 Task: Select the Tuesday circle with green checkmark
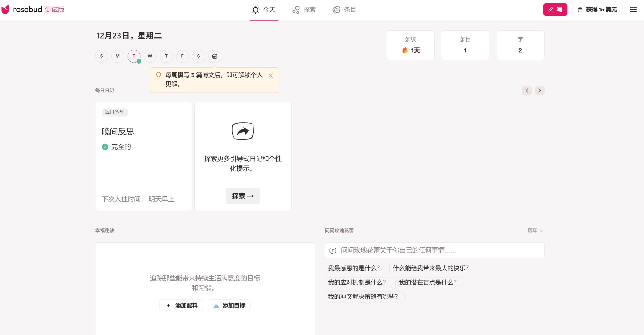tap(134, 56)
